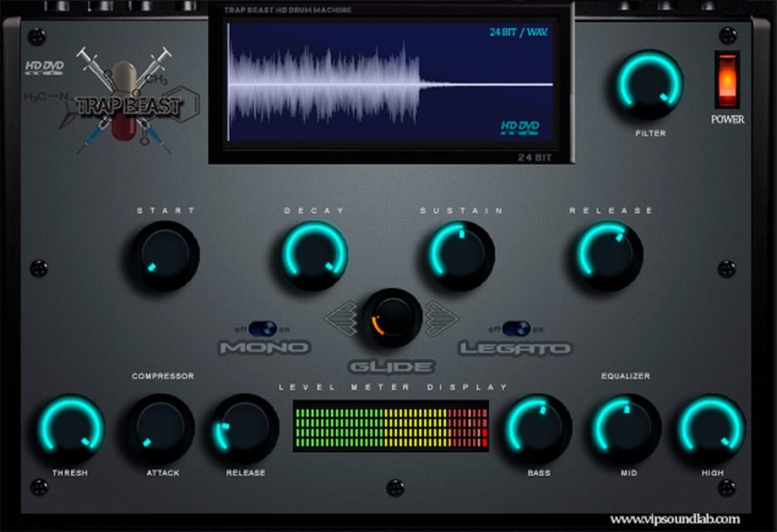Click the compressor Release knob
The image size is (777, 532).
click(245, 428)
